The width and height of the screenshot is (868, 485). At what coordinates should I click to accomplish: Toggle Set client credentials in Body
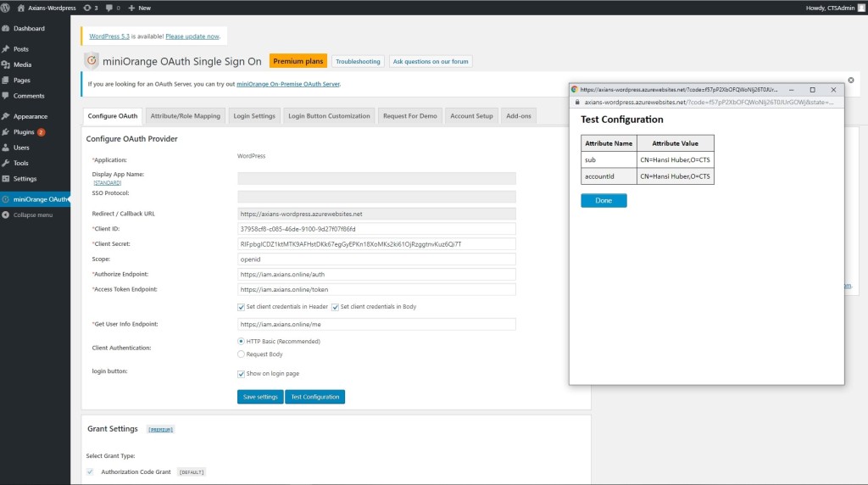[x=336, y=307]
